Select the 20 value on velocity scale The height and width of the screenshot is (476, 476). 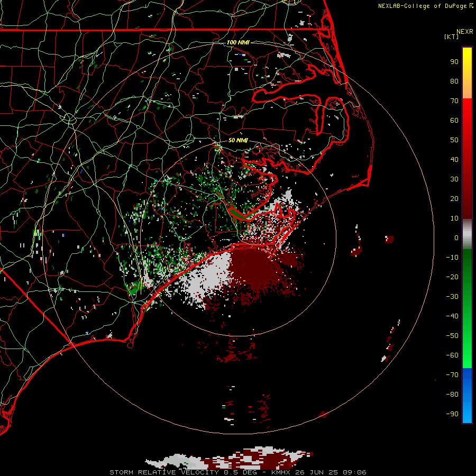(x=454, y=199)
